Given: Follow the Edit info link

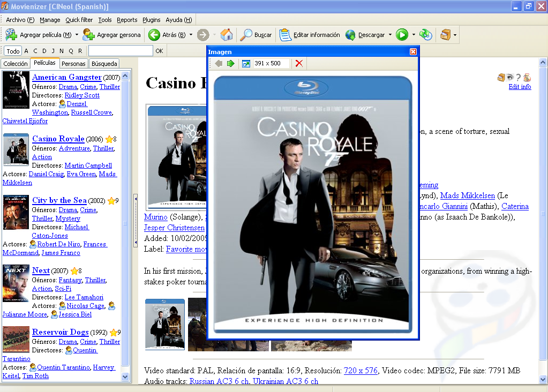Looking at the screenshot, I should point(520,87).
